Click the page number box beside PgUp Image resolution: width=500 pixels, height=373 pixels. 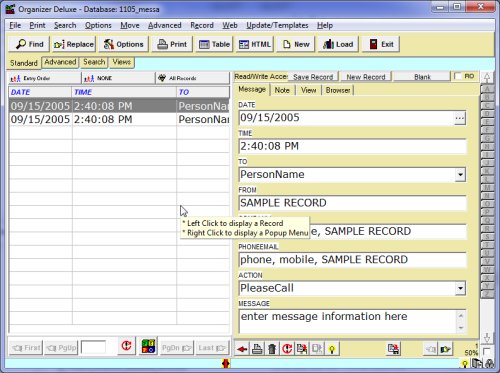pos(93,347)
